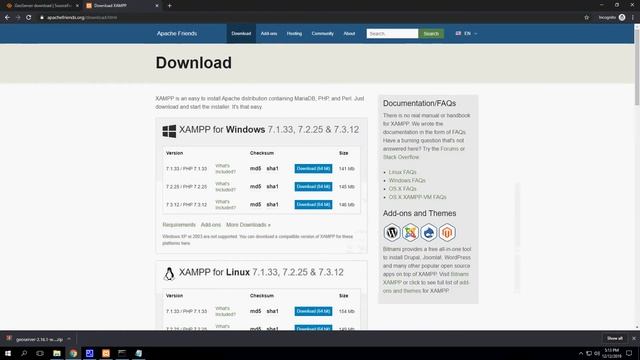Click the Drupal add-on icon
The height and width of the screenshot is (360, 640).
[429, 233]
